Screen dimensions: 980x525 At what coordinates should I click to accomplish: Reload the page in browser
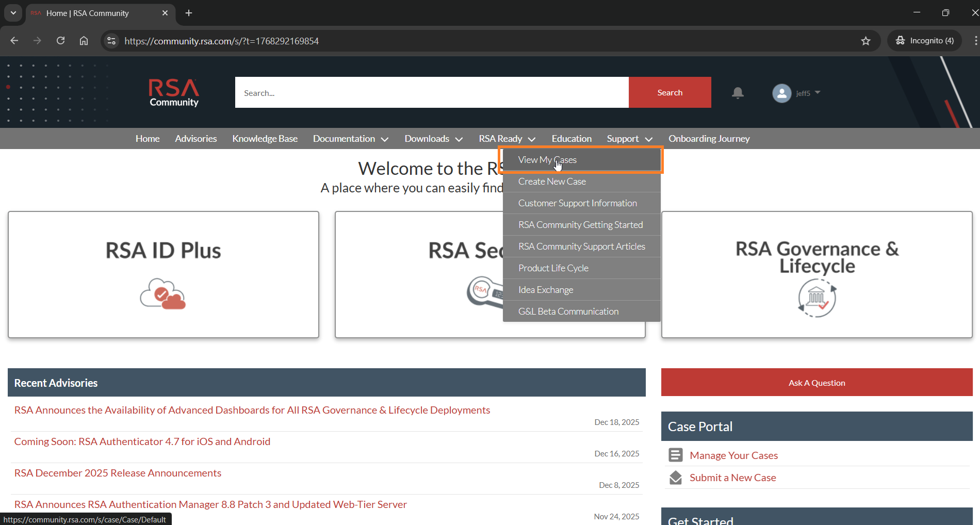coord(60,41)
